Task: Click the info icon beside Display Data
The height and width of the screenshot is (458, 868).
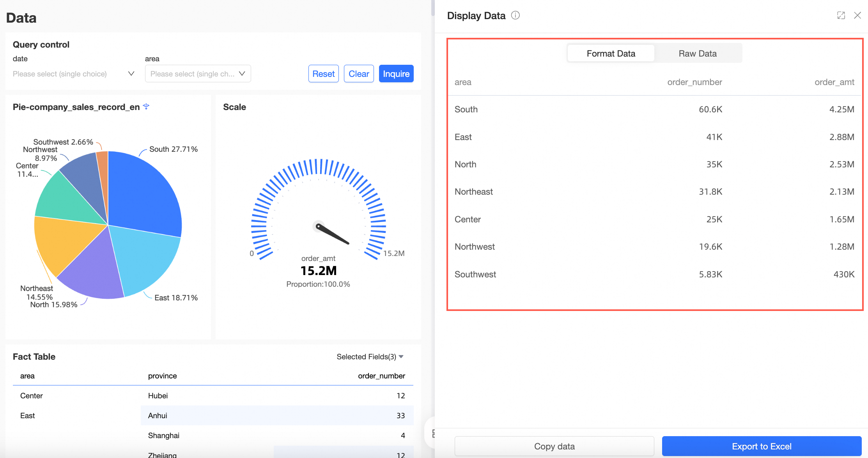Action: pyautogui.click(x=515, y=16)
